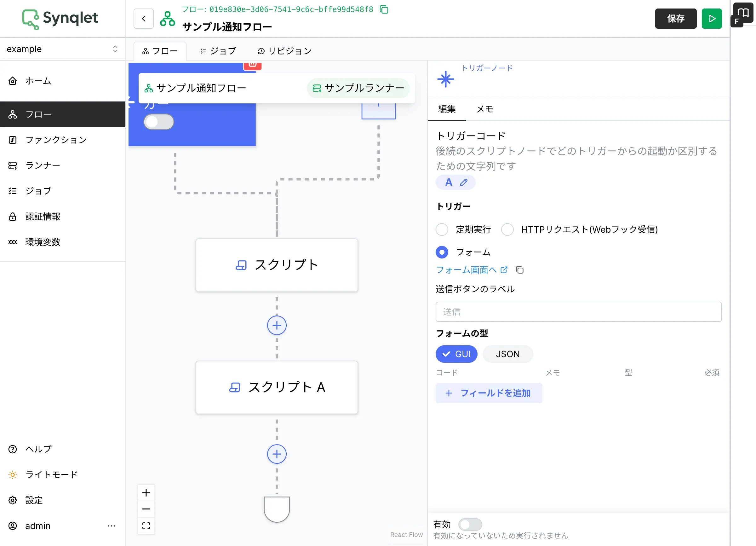Open the documentation book icon
The height and width of the screenshot is (546, 756).
[743, 13]
